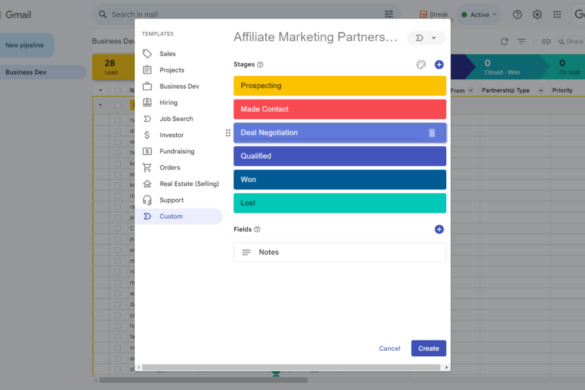Add a new field with plus icon
The width and height of the screenshot is (585, 390).
pos(439,229)
